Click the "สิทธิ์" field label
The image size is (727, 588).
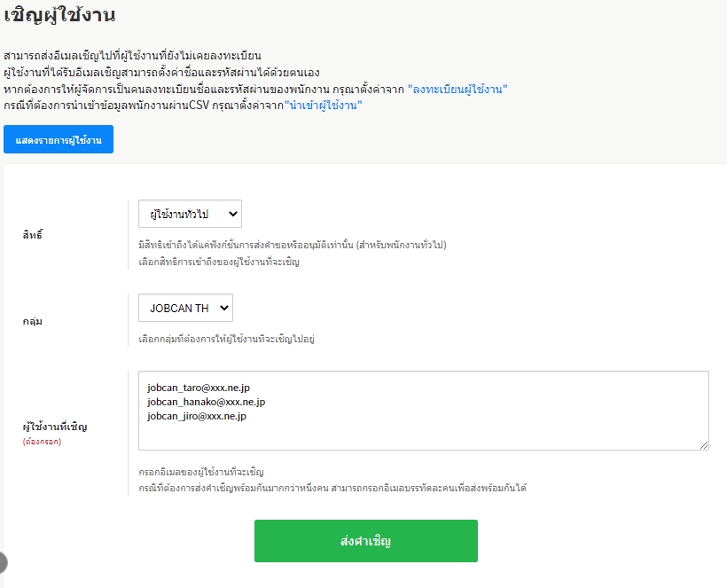pyautogui.click(x=33, y=235)
